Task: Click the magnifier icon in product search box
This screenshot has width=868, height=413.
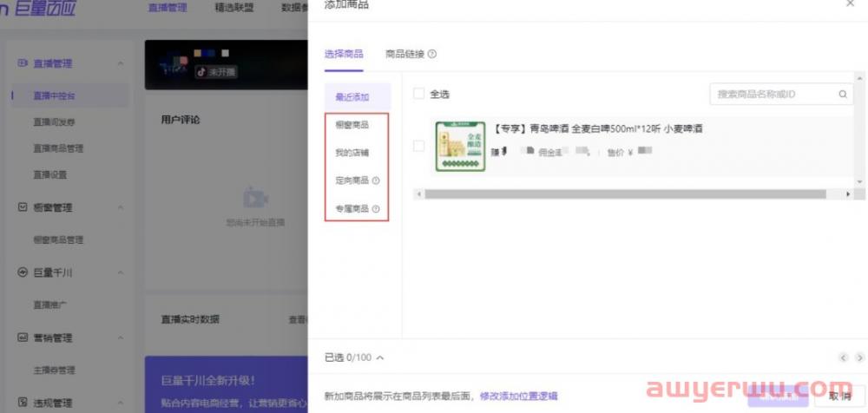Action: tap(843, 94)
